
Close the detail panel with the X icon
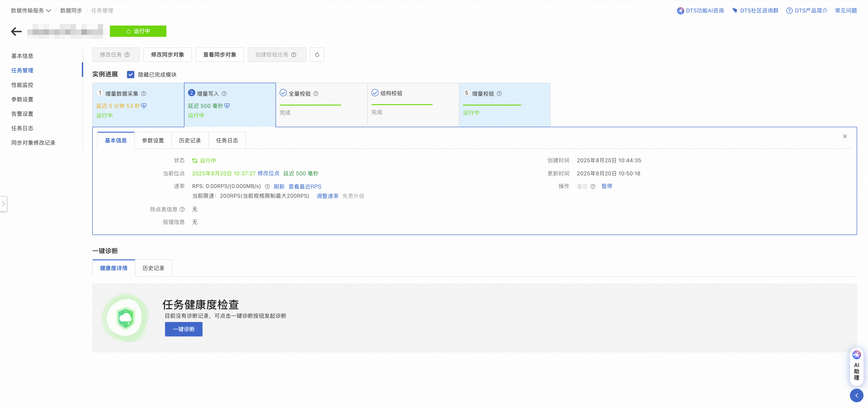(844, 136)
